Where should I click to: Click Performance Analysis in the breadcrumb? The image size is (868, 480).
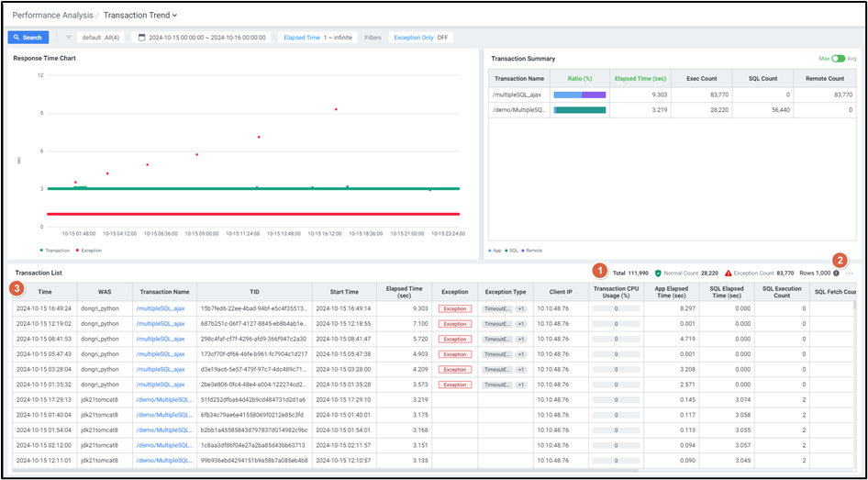point(50,15)
